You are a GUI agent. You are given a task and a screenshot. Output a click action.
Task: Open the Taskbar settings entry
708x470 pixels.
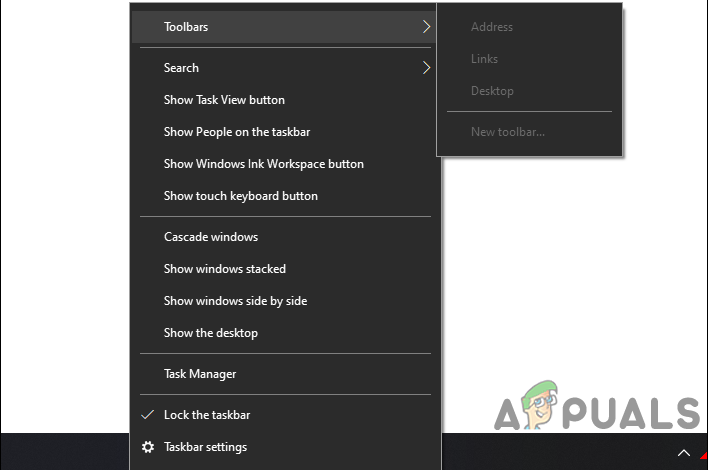pyautogui.click(x=205, y=447)
